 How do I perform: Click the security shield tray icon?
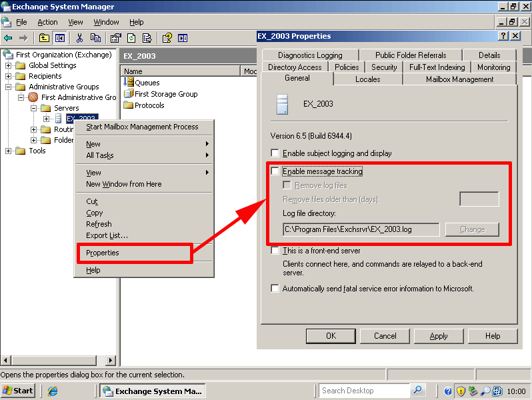(x=461, y=391)
